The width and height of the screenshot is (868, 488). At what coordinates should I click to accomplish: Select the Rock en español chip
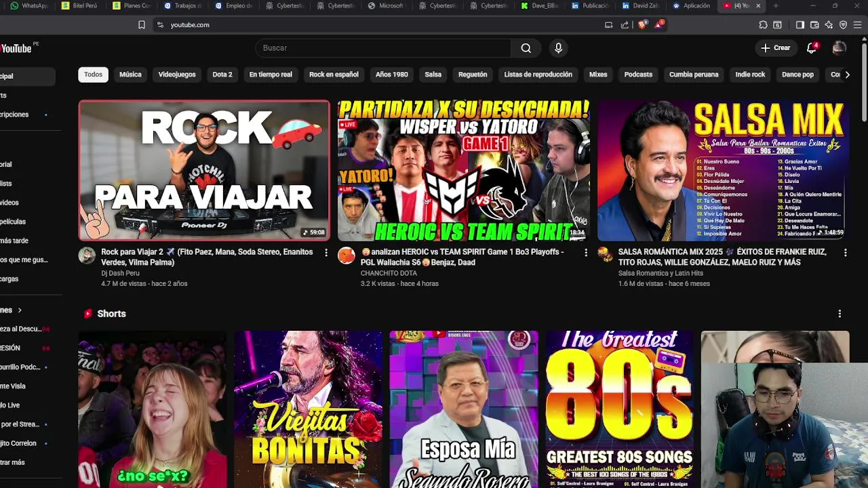pyautogui.click(x=334, y=75)
